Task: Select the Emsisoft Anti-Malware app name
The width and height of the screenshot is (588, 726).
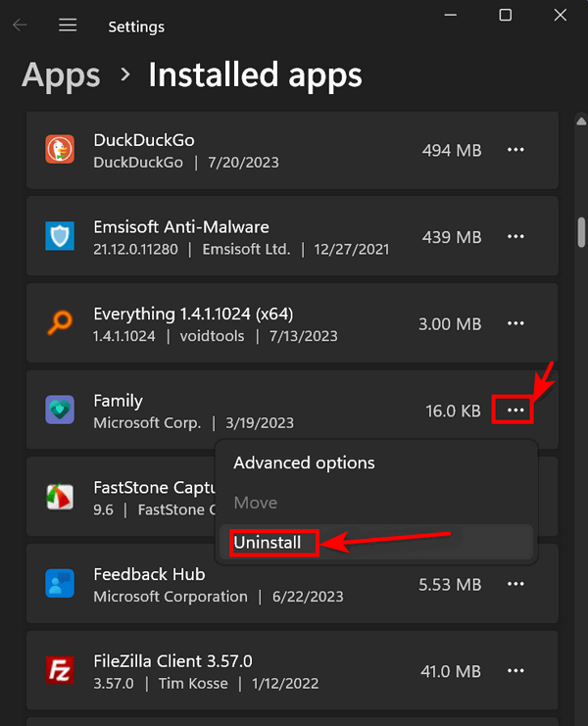Action: (x=181, y=227)
